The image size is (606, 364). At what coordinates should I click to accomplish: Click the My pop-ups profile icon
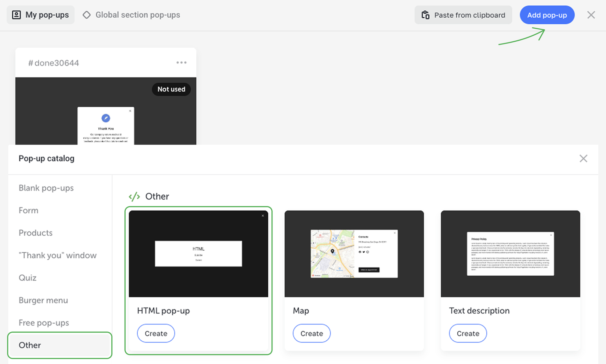click(x=16, y=15)
